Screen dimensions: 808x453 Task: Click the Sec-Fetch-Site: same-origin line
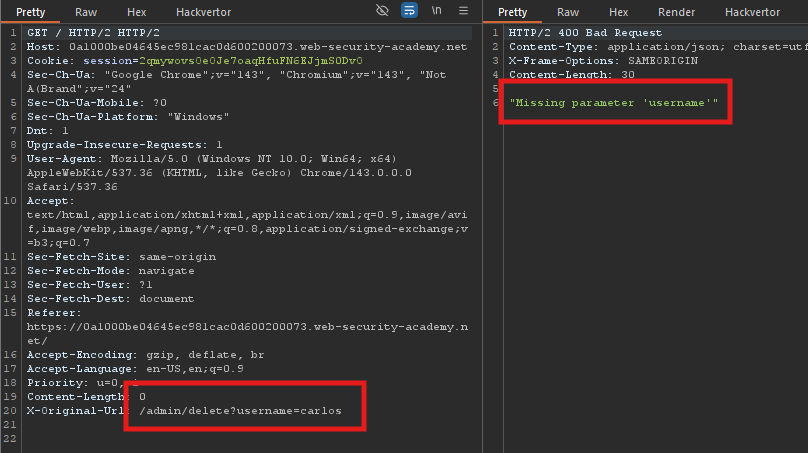tap(122, 256)
